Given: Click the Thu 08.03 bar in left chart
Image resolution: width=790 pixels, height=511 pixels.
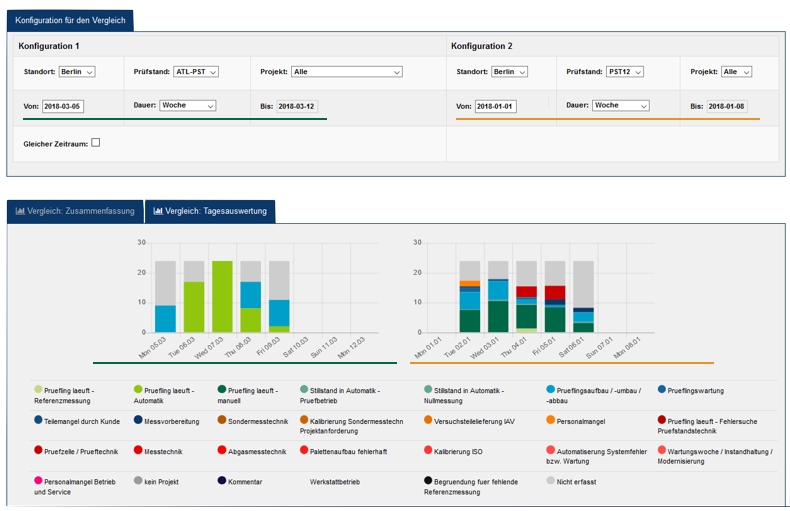Looking at the screenshot, I should (250, 296).
